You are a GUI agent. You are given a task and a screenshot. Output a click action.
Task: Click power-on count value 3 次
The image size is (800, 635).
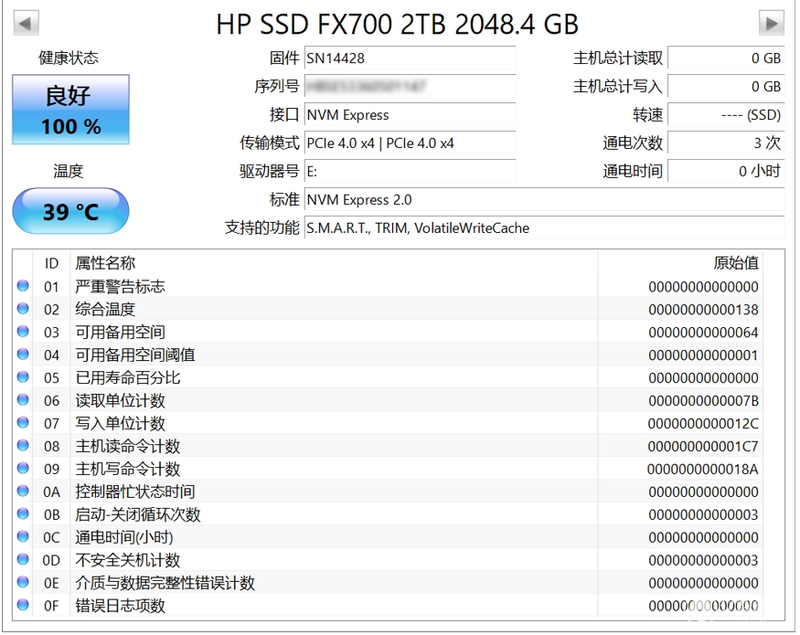click(726, 143)
